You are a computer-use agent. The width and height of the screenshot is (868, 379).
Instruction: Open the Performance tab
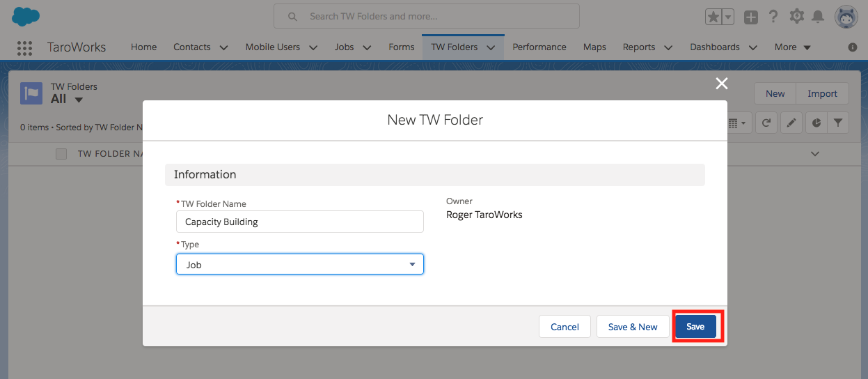tap(539, 47)
